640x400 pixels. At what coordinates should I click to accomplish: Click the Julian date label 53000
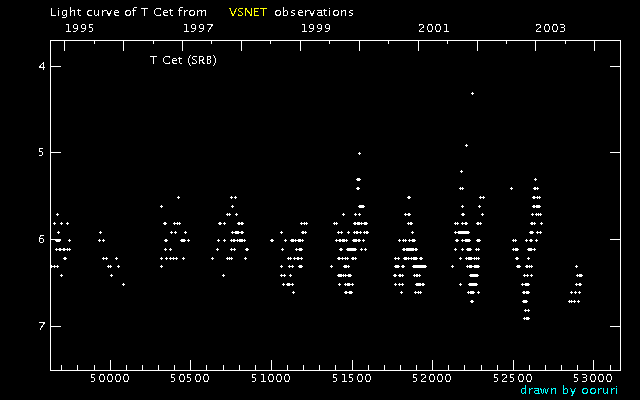[x=593, y=378]
